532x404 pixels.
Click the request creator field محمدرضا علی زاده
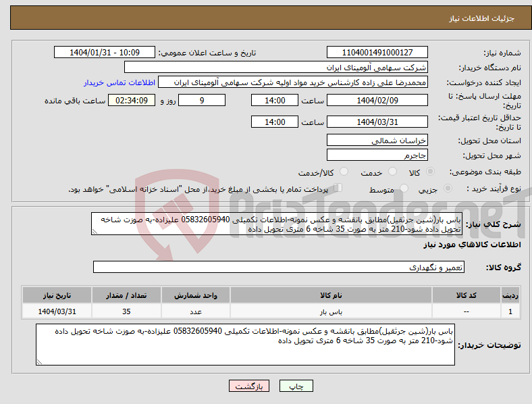pos(293,82)
